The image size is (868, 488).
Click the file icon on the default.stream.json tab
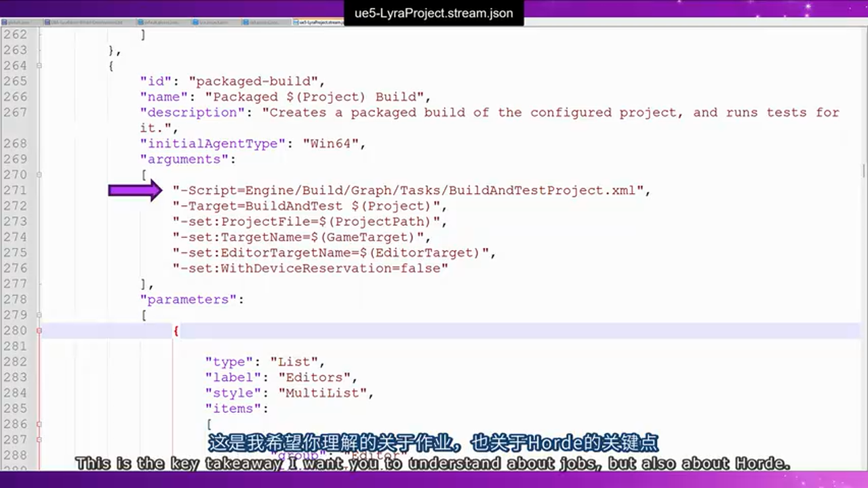point(140,22)
